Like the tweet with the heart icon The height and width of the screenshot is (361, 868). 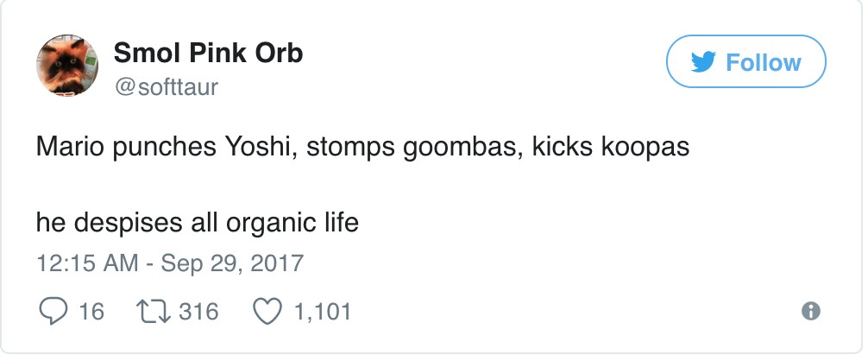[267, 311]
